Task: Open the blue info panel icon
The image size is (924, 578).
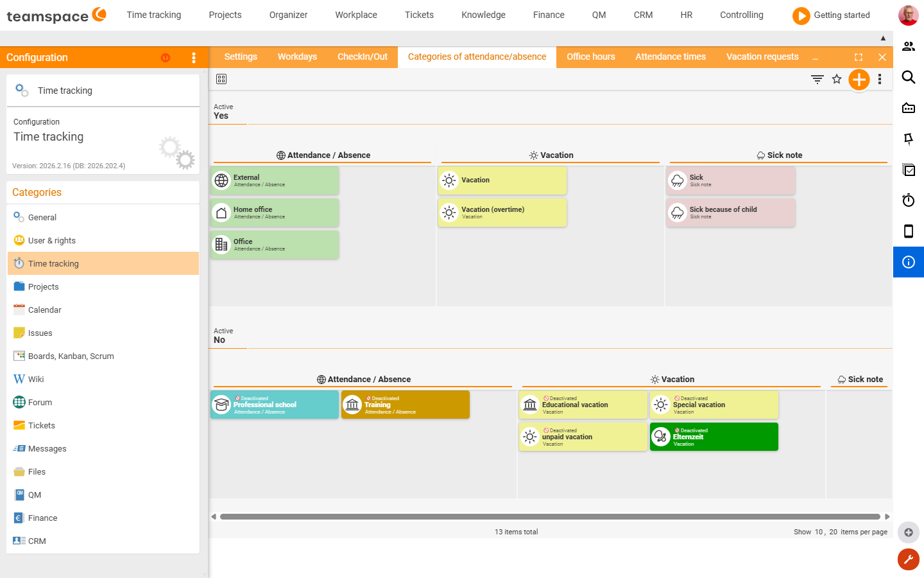Action: (909, 262)
